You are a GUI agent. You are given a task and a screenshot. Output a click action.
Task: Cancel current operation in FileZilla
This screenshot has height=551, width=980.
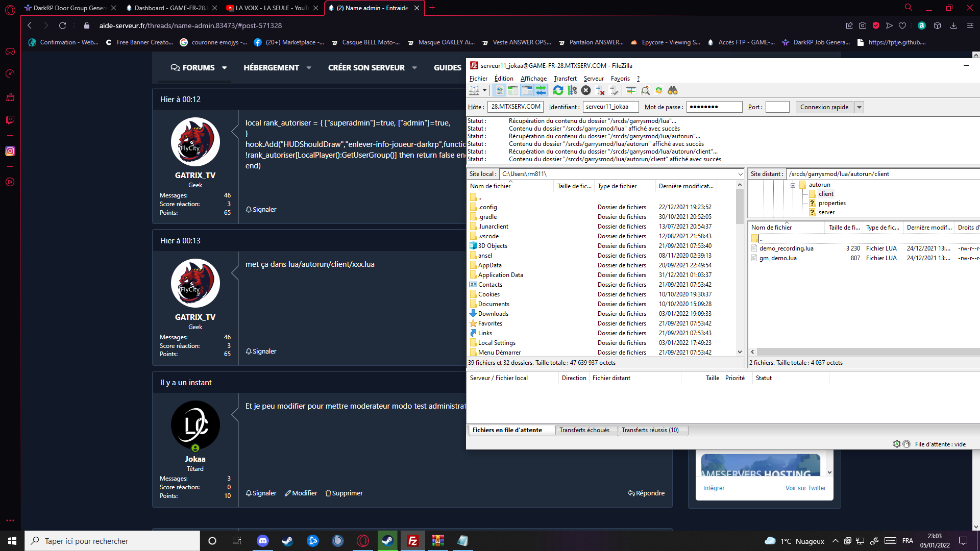(586, 90)
